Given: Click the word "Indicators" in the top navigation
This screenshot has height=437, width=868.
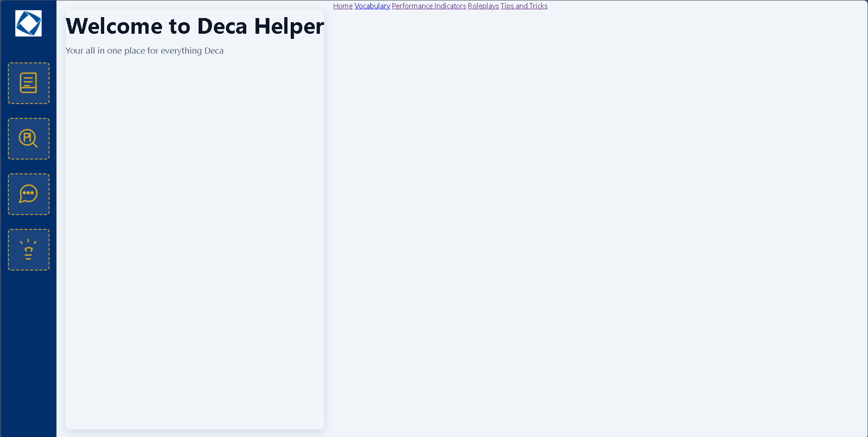Looking at the screenshot, I should click(450, 6).
